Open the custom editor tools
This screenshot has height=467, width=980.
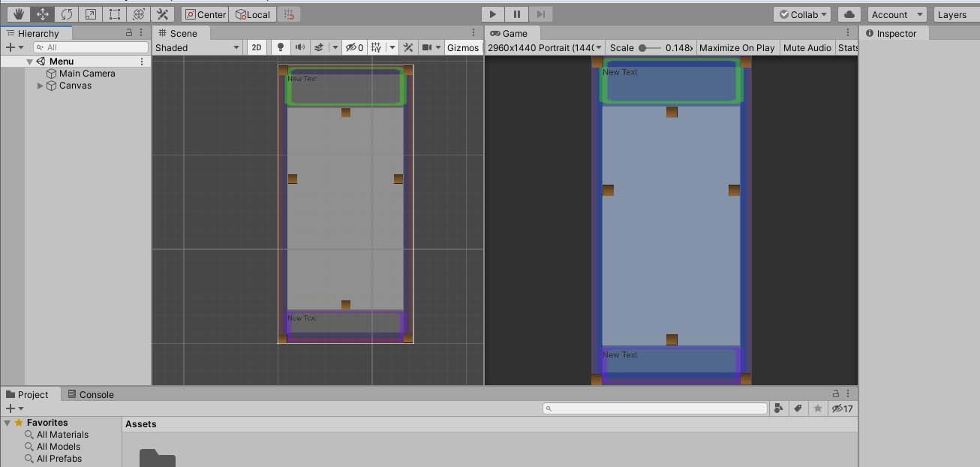pos(162,14)
